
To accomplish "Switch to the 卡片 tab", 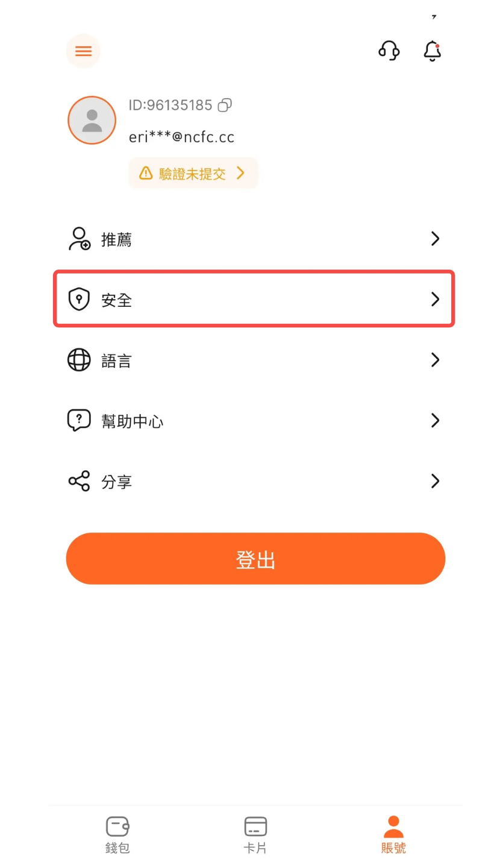I will pos(255,834).
